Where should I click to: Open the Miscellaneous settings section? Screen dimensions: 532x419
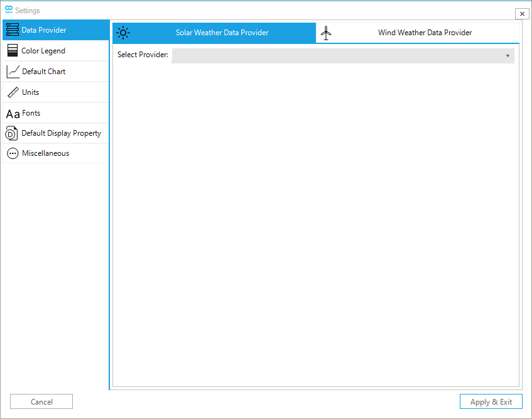pos(45,153)
